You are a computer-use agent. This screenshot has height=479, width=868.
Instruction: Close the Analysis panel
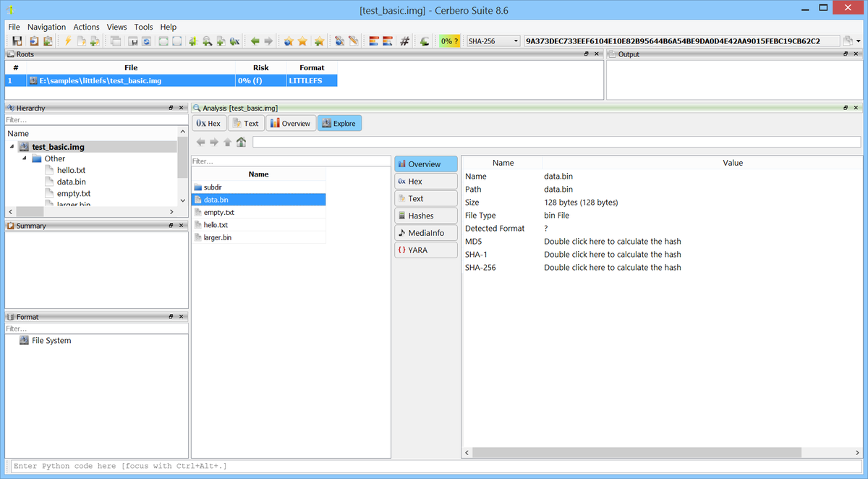[x=856, y=108]
